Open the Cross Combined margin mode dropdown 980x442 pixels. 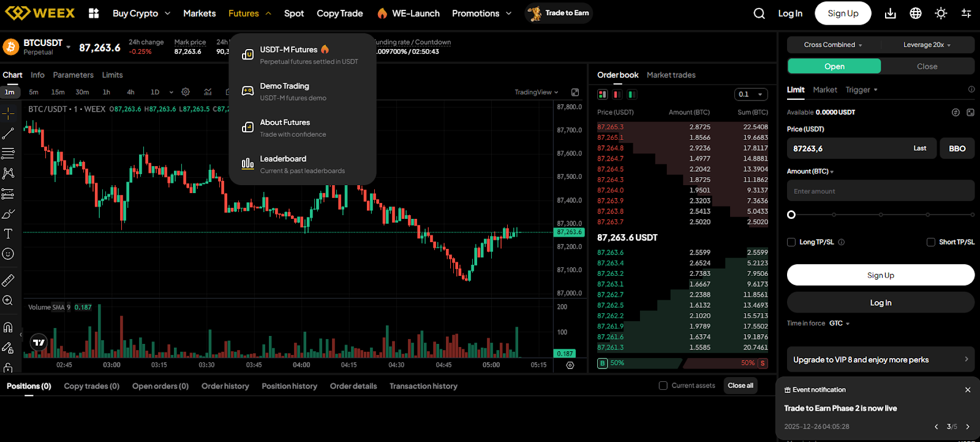tap(833, 45)
